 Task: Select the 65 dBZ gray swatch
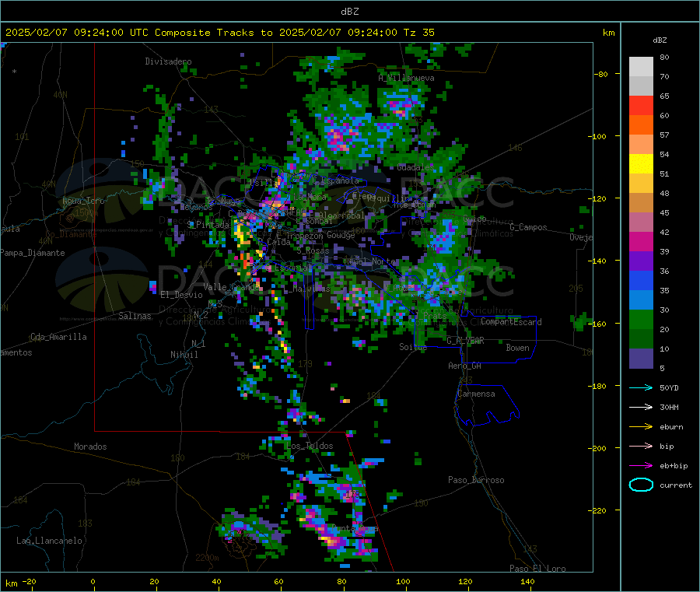click(641, 86)
